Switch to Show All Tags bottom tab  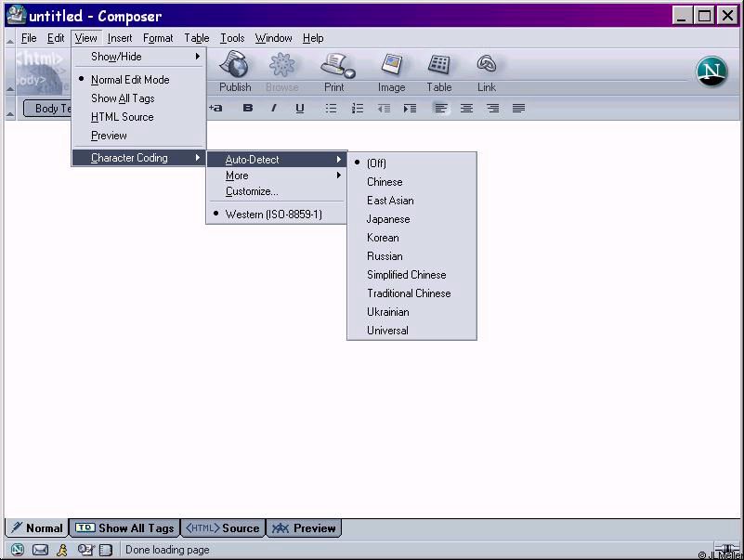(x=124, y=527)
